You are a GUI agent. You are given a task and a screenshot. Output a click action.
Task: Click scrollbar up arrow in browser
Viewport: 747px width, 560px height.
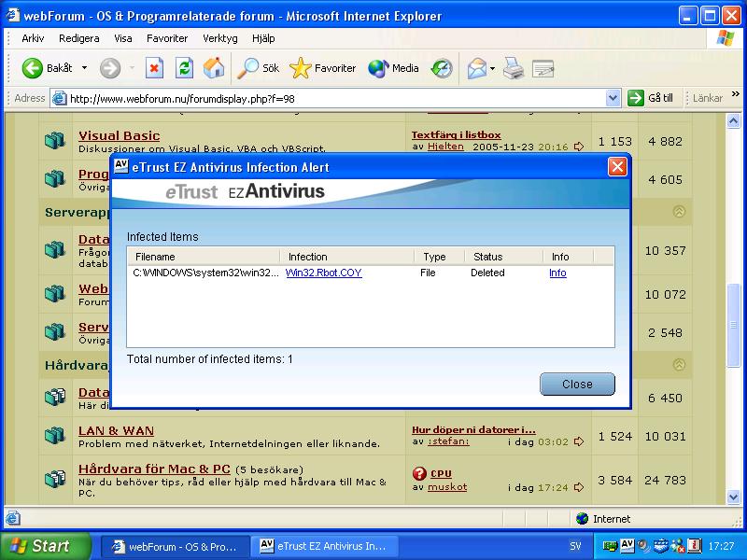[x=734, y=121]
